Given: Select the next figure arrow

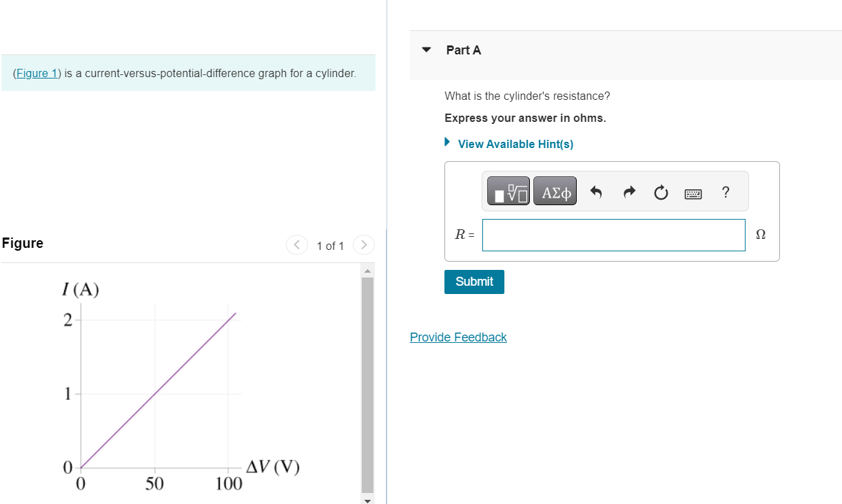Looking at the screenshot, I should pos(364,244).
